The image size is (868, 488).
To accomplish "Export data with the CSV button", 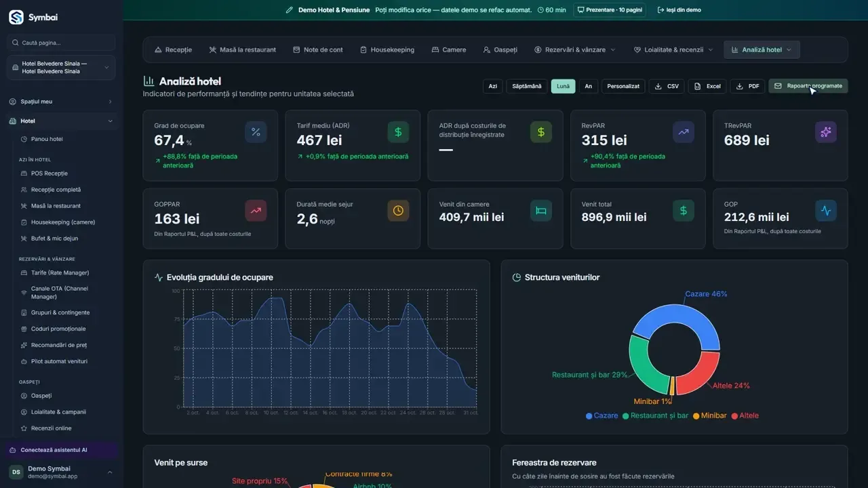I will 667,86.
